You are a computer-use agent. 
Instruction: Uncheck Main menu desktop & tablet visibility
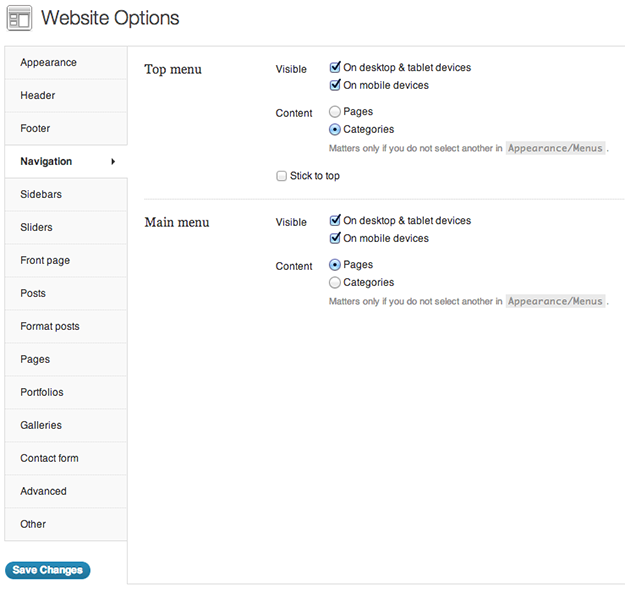point(335,221)
